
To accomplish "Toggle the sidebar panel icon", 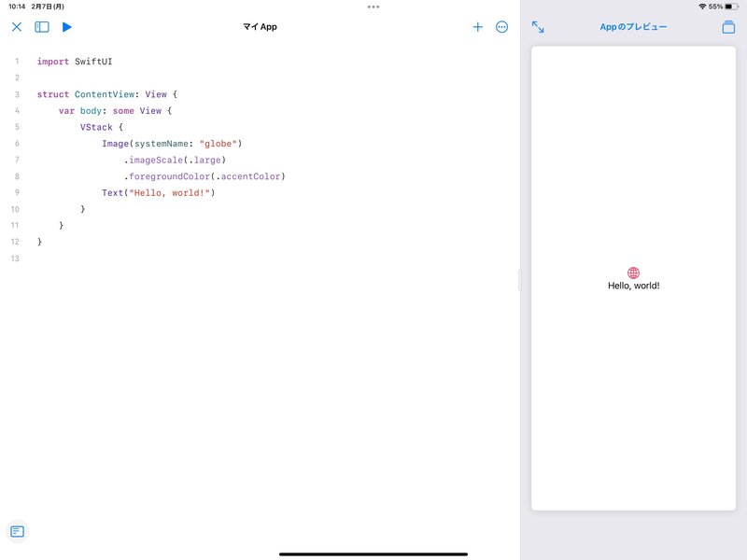I will click(42, 27).
